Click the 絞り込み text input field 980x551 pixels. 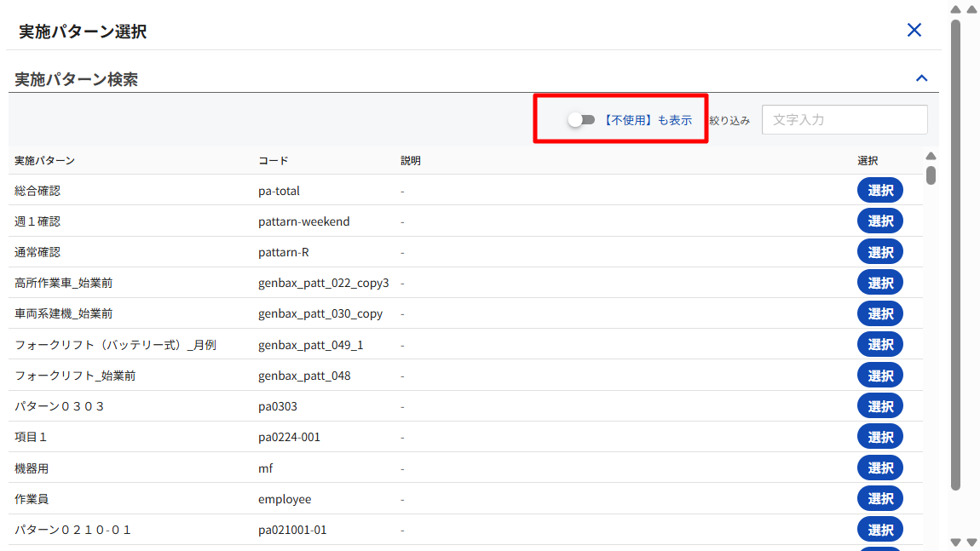(x=844, y=120)
